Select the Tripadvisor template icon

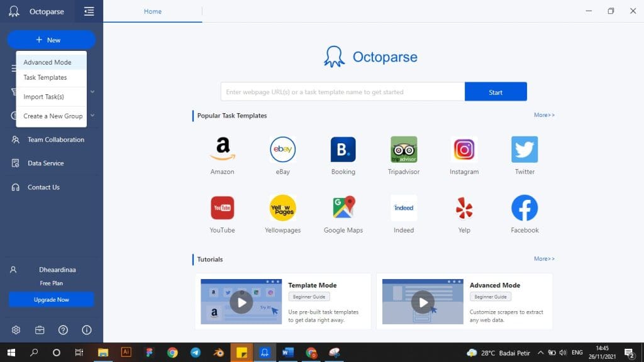point(403,150)
